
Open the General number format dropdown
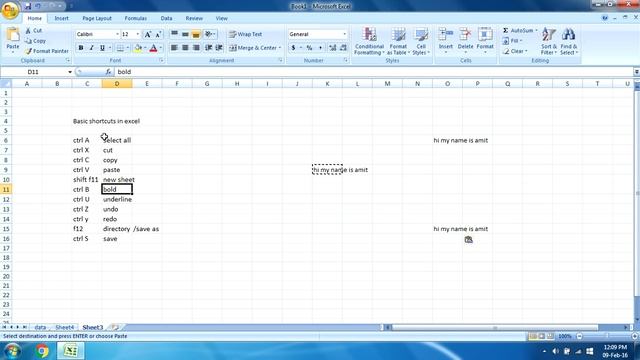point(344,34)
